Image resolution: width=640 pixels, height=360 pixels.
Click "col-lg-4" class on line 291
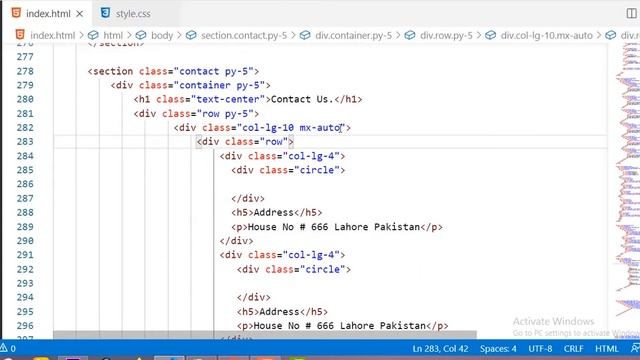(x=311, y=255)
